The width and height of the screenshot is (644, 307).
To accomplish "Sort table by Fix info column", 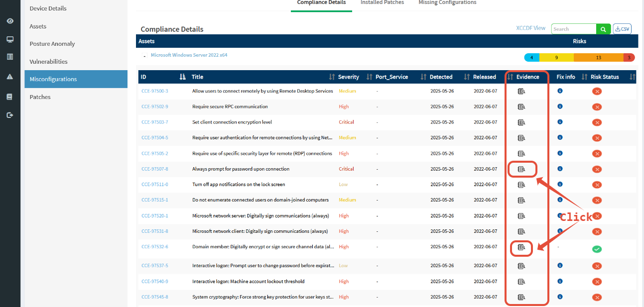I will [585, 77].
